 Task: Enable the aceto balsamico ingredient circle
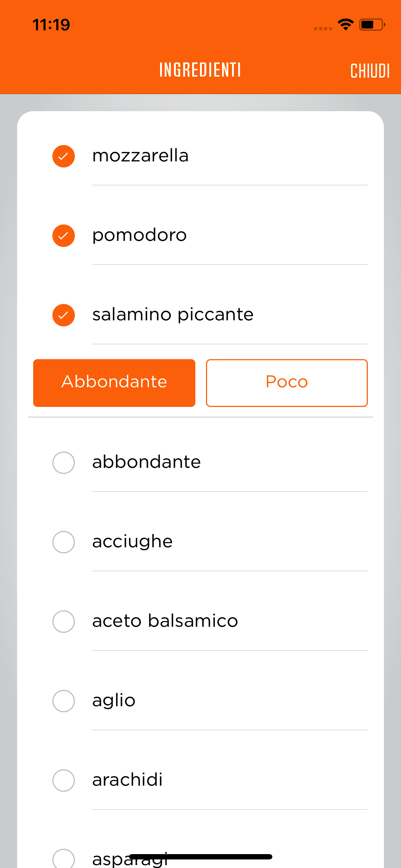pyautogui.click(x=63, y=621)
